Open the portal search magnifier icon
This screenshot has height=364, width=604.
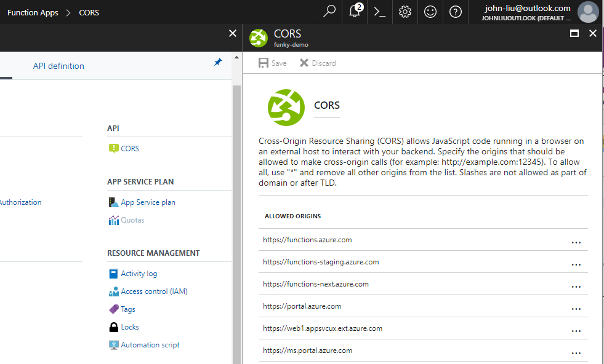(x=329, y=12)
